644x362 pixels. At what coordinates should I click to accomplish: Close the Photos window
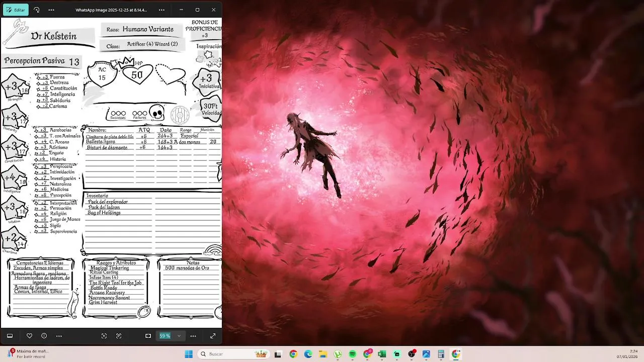pyautogui.click(x=213, y=10)
